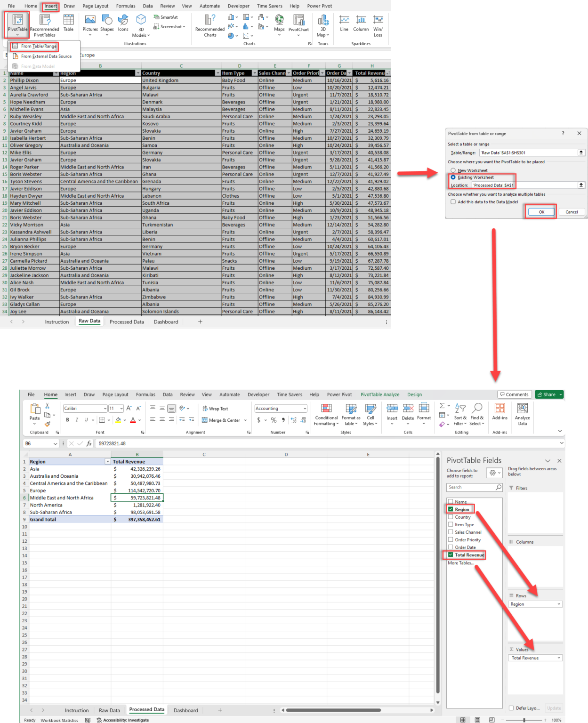
Task: Check 'Add this data to the Data Model'
Action: coord(453,201)
